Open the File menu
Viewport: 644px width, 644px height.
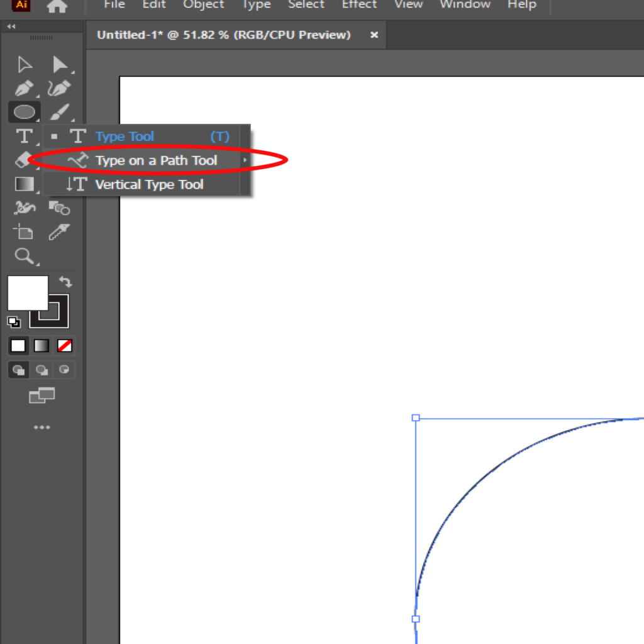(114, 4)
